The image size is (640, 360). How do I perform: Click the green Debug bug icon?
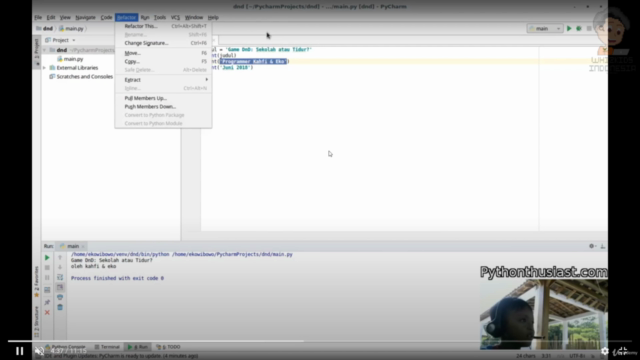(x=579, y=29)
